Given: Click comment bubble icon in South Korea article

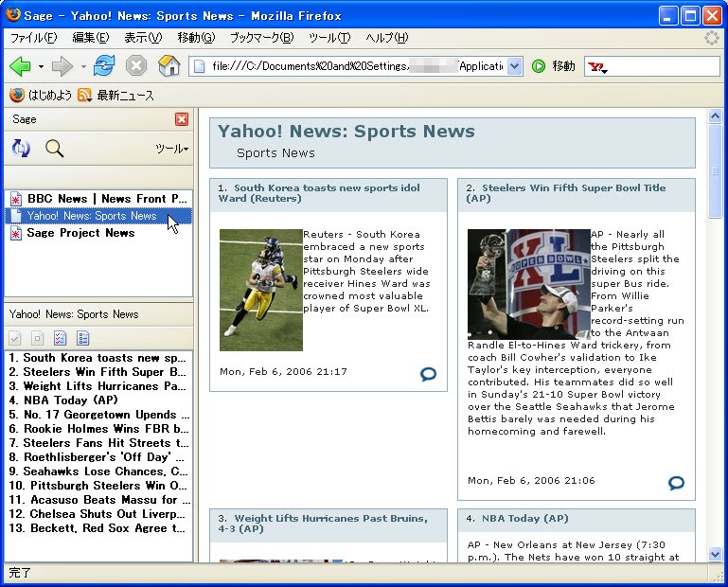Looking at the screenshot, I should click(x=428, y=374).
